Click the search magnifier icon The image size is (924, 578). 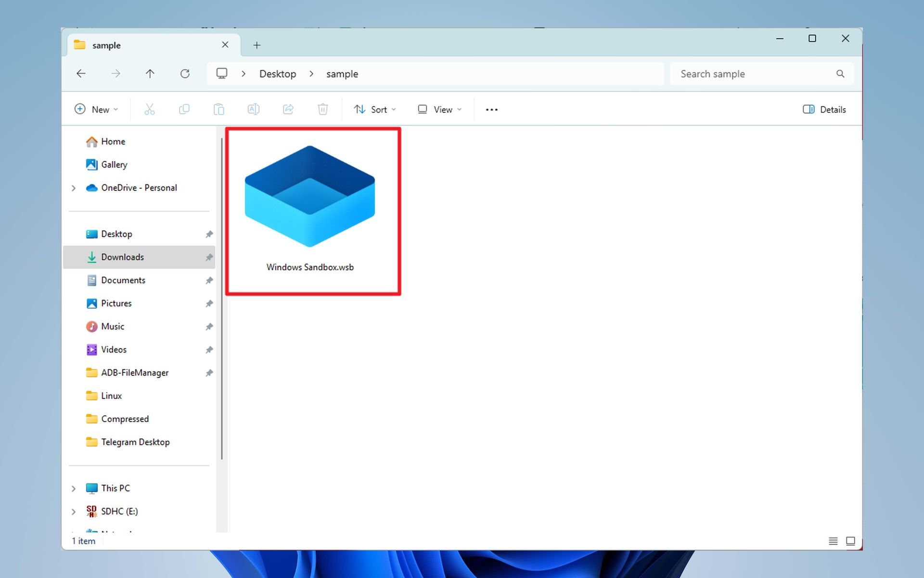tap(840, 74)
